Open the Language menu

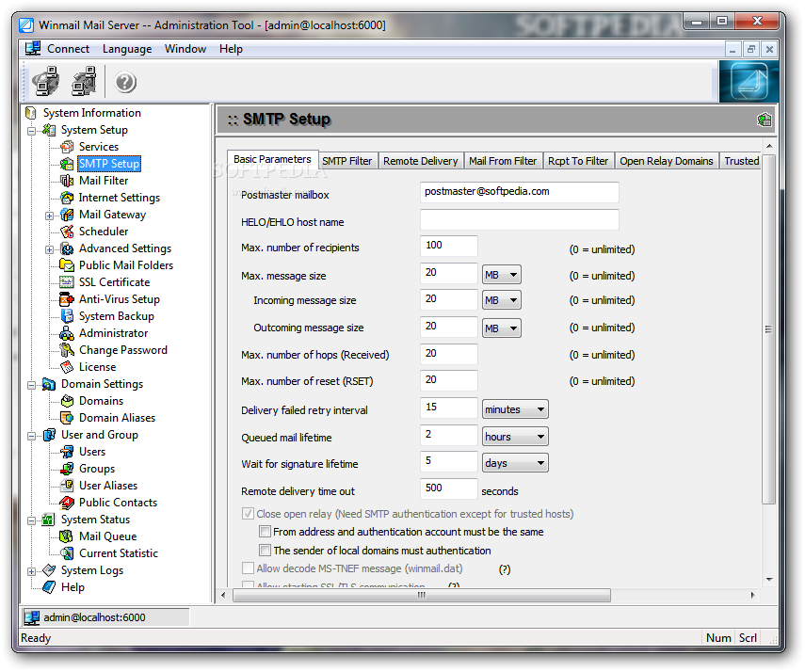coord(127,49)
